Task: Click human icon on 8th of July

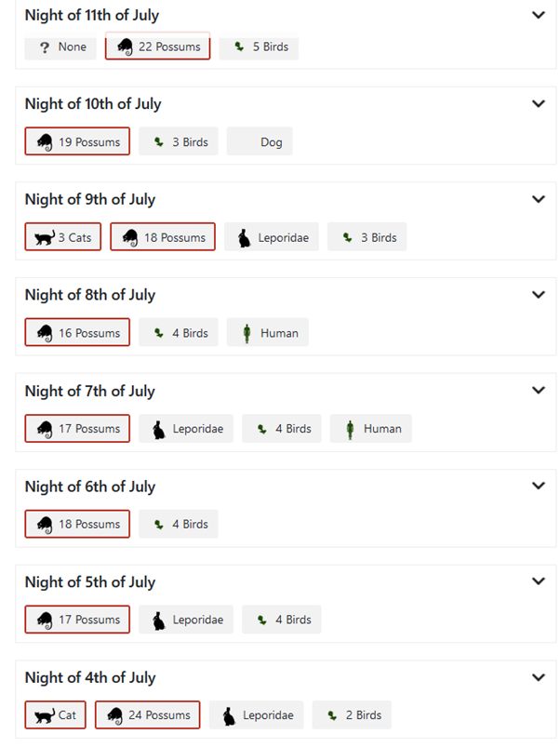Action: click(x=247, y=333)
